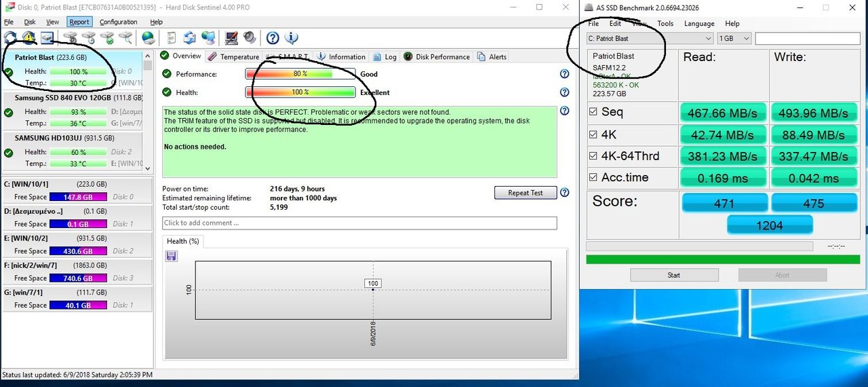868x387 pixels.
Task: Click green check icon beside Samsung SSD 840 EVO
Action: coord(8,113)
